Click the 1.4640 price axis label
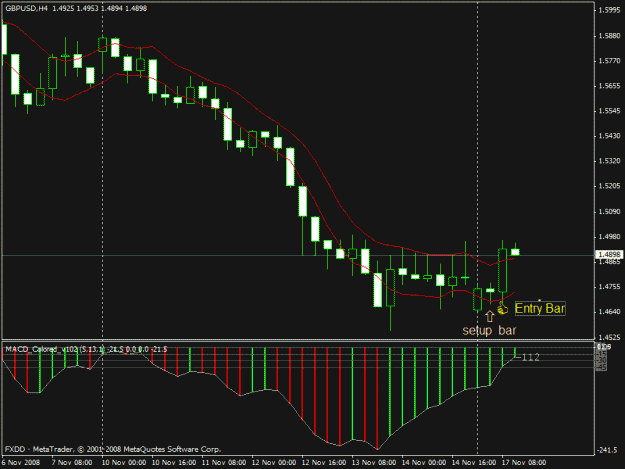This screenshot has width=625, height=469. (609, 312)
